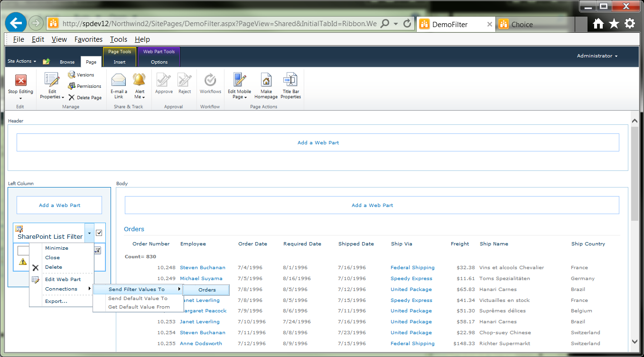Switch to the Insert ribbon tab
Image resolution: width=644 pixels, height=357 pixels.
[x=120, y=62]
